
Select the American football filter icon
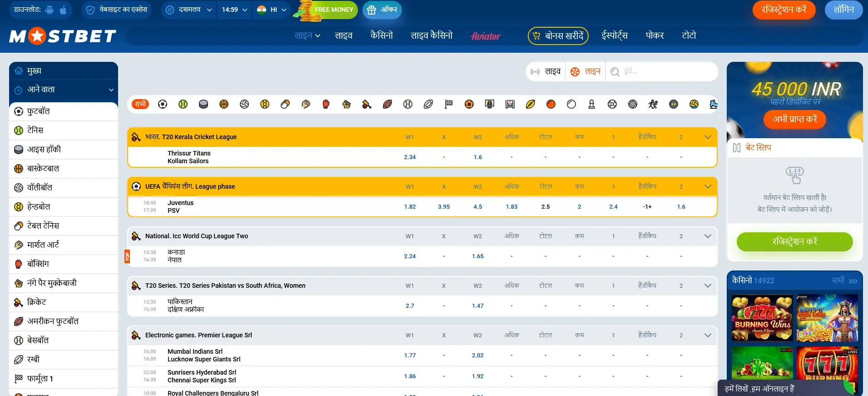coord(387,104)
